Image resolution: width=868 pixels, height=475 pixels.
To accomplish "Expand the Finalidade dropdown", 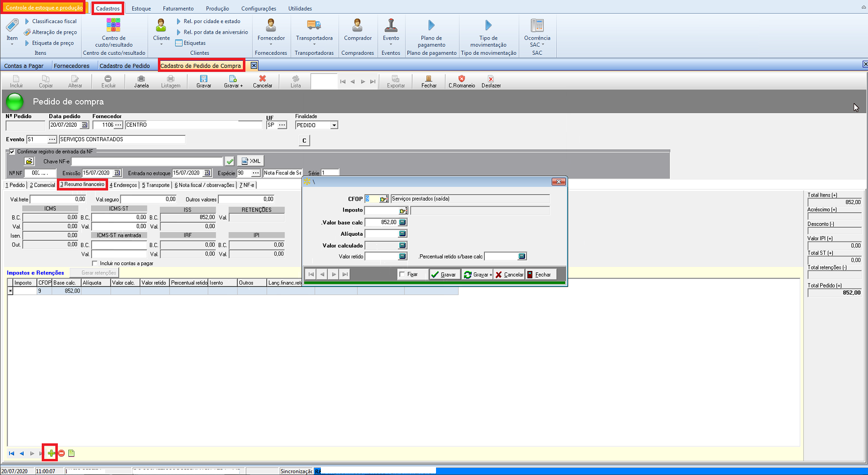I will [x=334, y=125].
